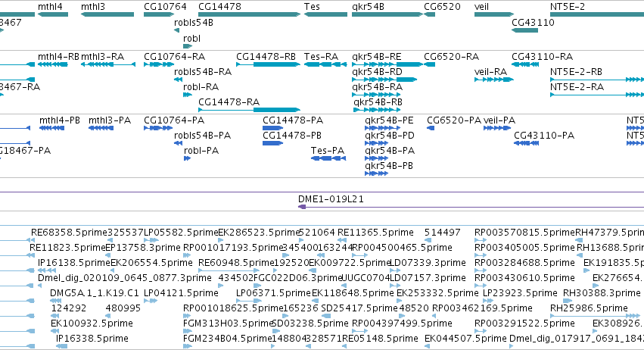The height and width of the screenshot is (350, 644).
Task: Click EST label EP13758.3prime
Action: (143, 248)
